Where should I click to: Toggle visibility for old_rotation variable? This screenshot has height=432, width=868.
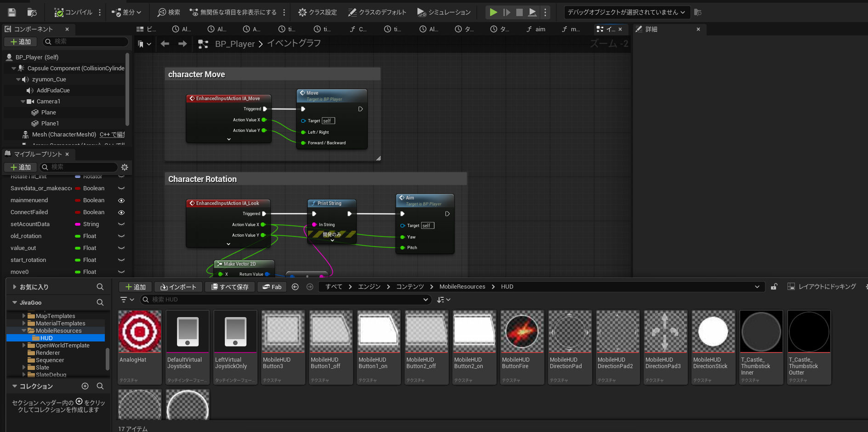pyautogui.click(x=121, y=236)
